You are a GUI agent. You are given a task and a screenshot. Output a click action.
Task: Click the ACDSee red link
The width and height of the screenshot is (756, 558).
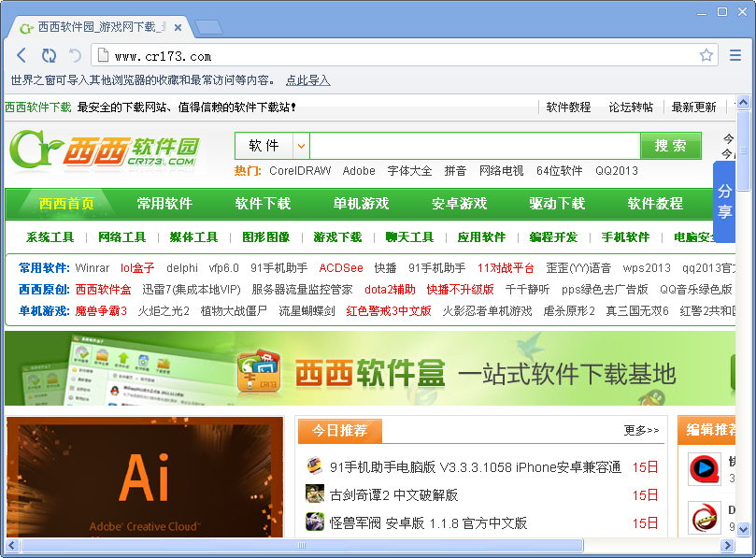pyautogui.click(x=341, y=267)
